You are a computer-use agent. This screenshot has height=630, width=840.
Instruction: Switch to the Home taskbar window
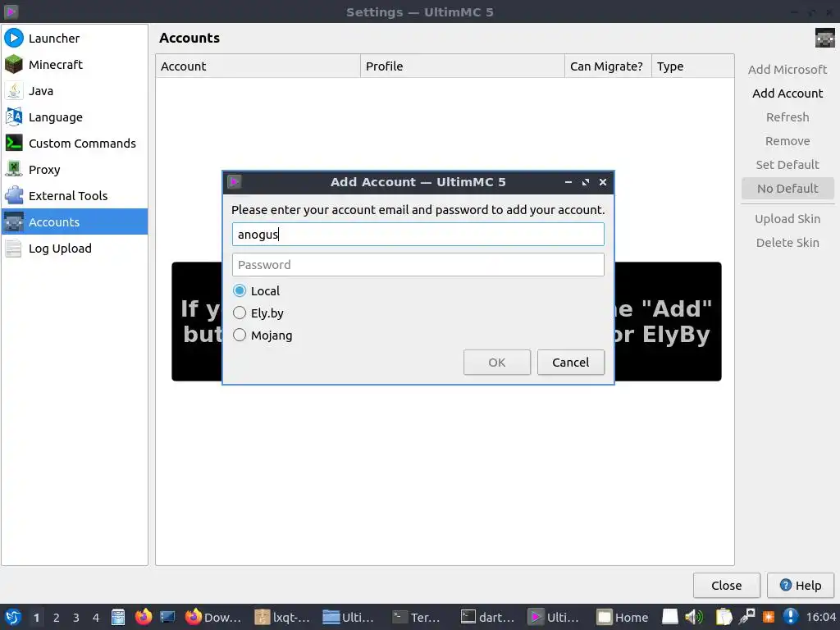coord(624,617)
